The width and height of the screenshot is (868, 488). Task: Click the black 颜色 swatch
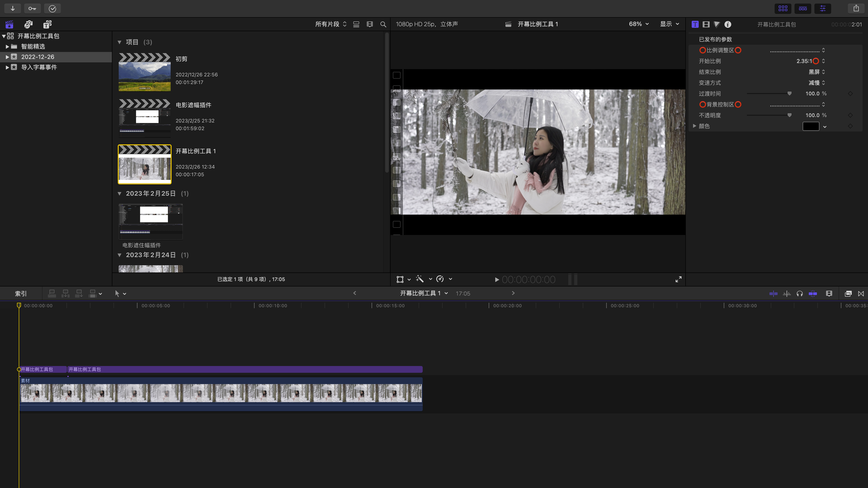click(x=811, y=126)
